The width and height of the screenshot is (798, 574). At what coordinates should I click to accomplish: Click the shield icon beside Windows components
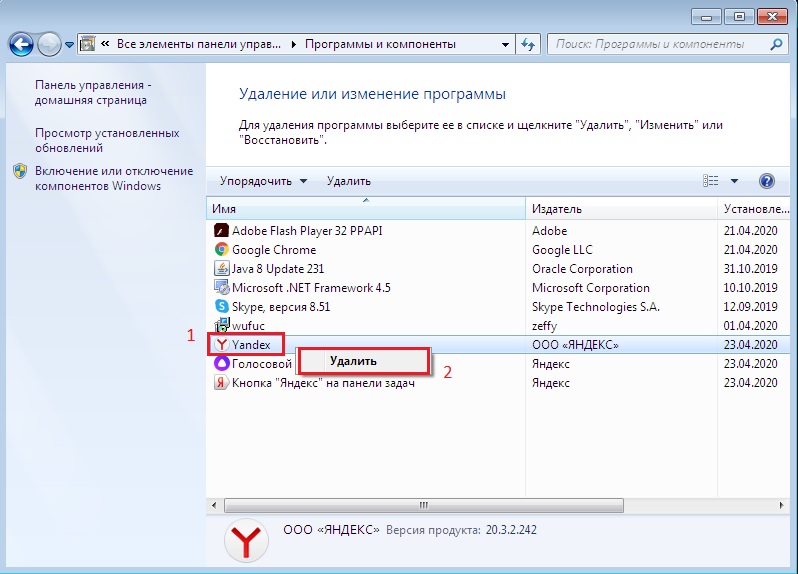[x=20, y=171]
